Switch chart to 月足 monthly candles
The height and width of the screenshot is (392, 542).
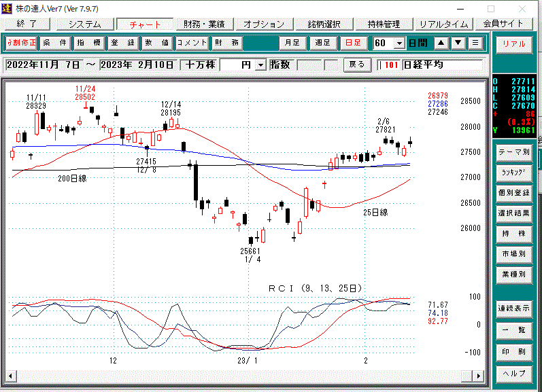pos(292,43)
